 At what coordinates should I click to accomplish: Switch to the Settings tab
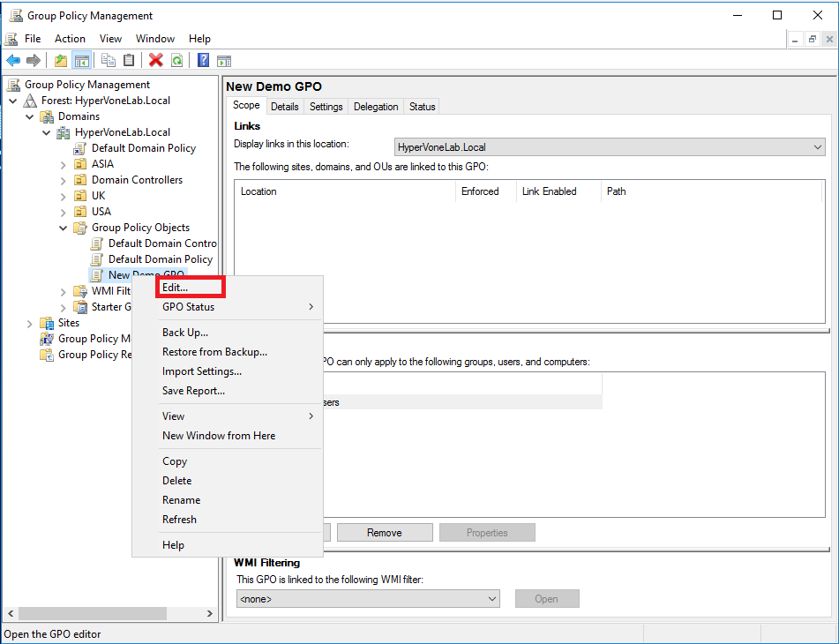click(326, 106)
